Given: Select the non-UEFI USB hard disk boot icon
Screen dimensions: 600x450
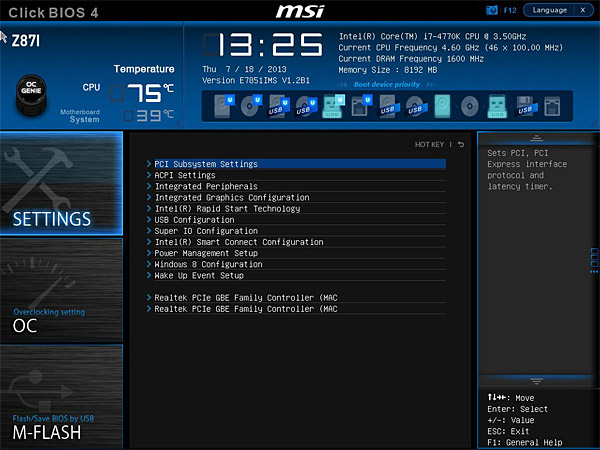Looking at the screenshot, I should pos(388,106).
